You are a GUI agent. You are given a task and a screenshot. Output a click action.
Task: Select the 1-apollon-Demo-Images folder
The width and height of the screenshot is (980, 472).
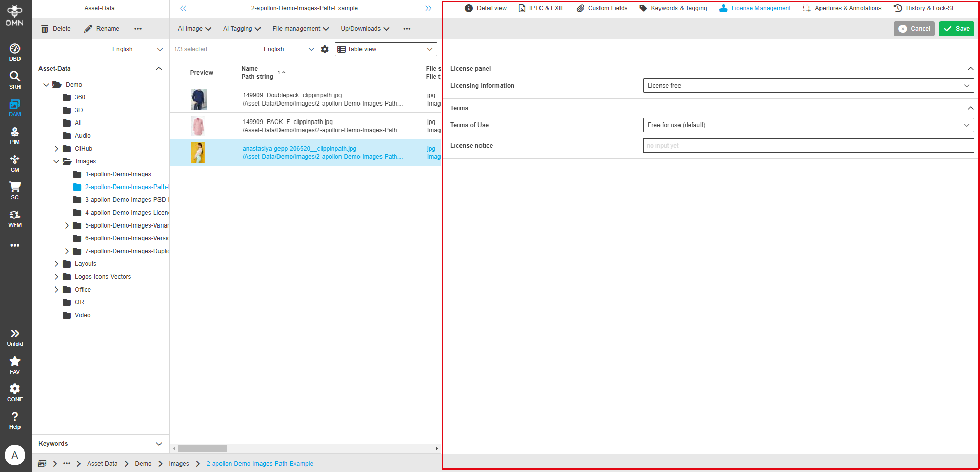point(118,174)
